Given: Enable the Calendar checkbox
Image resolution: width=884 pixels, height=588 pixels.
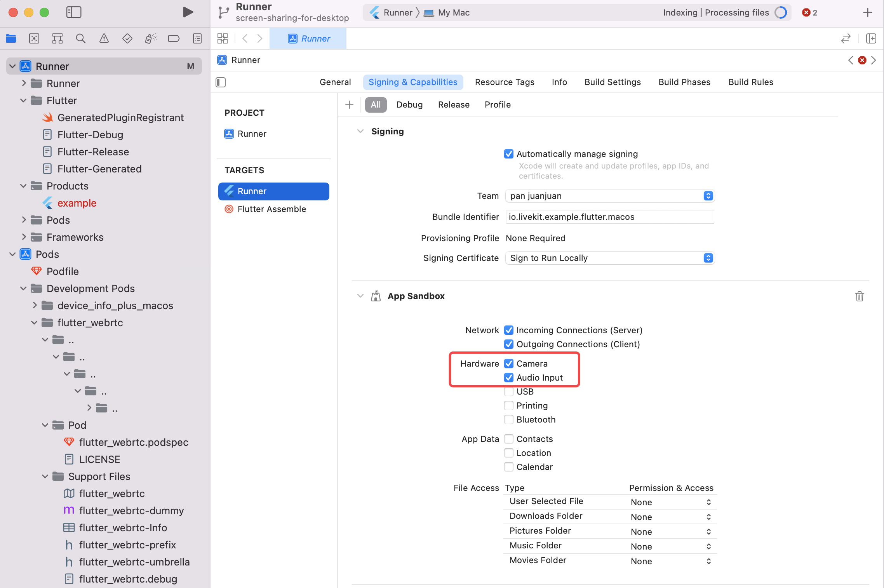Looking at the screenshot, I should 509,467.
